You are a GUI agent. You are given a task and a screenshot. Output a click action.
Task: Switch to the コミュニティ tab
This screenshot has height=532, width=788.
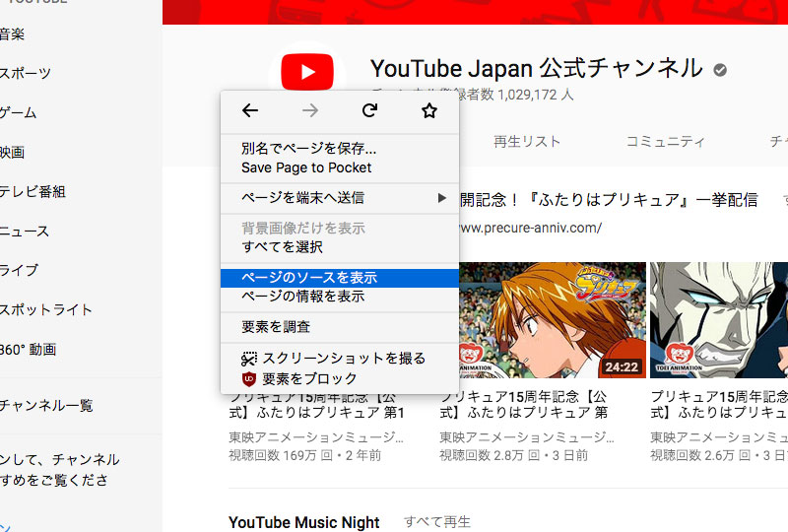[x=666, y=142]
